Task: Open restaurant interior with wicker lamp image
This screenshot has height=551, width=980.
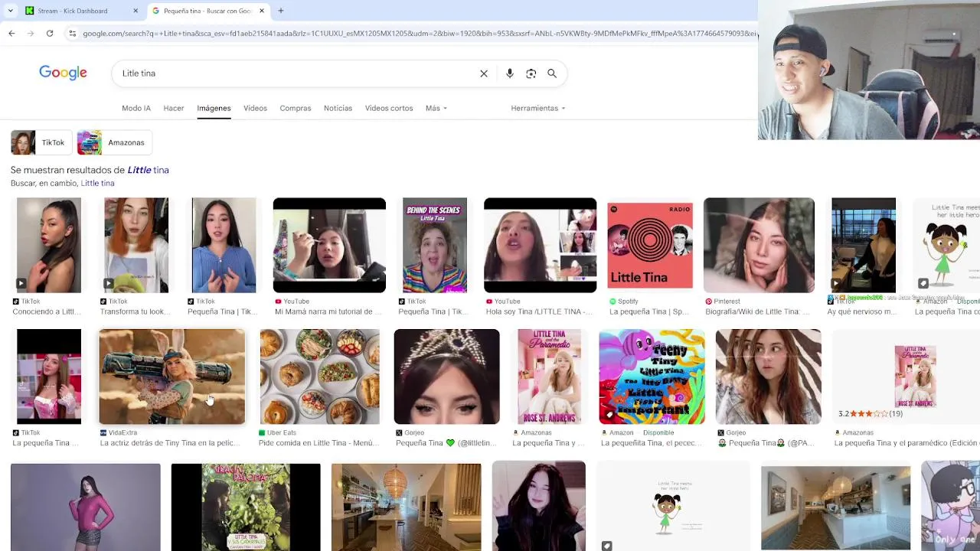Action: 407,507
